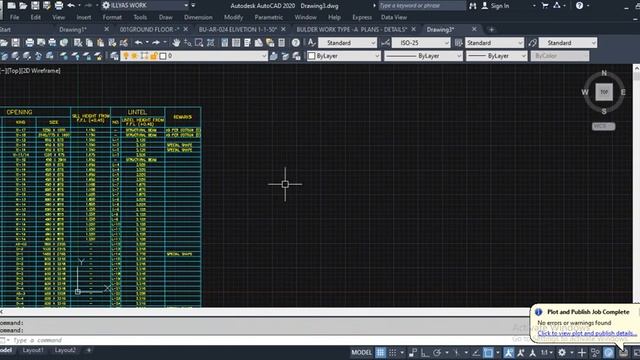The width and height of the screenshot is (640, 360).
Task: Click the Sign In button
Action: click(496, 6)
